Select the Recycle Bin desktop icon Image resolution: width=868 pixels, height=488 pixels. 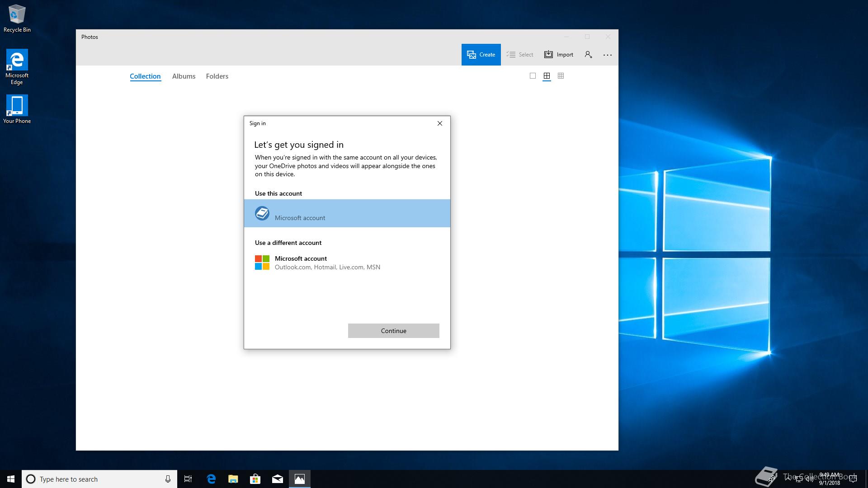coord(17,19)
